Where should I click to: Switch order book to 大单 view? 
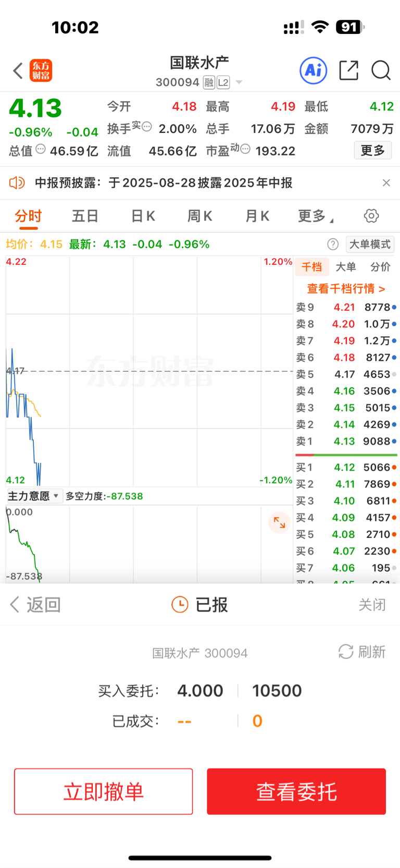[x=346, y=267]
